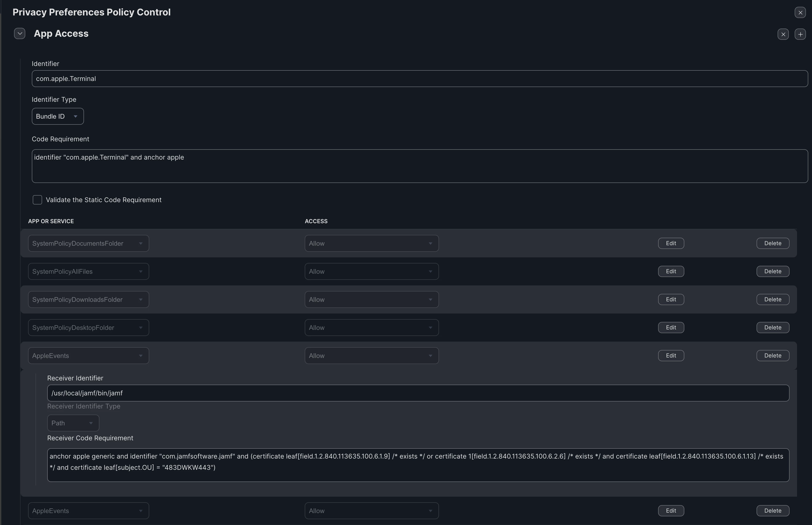Open the Allow dropdown for SystemPolicyDesktopFolder
The image size is (812, 525).
(371, 328)
